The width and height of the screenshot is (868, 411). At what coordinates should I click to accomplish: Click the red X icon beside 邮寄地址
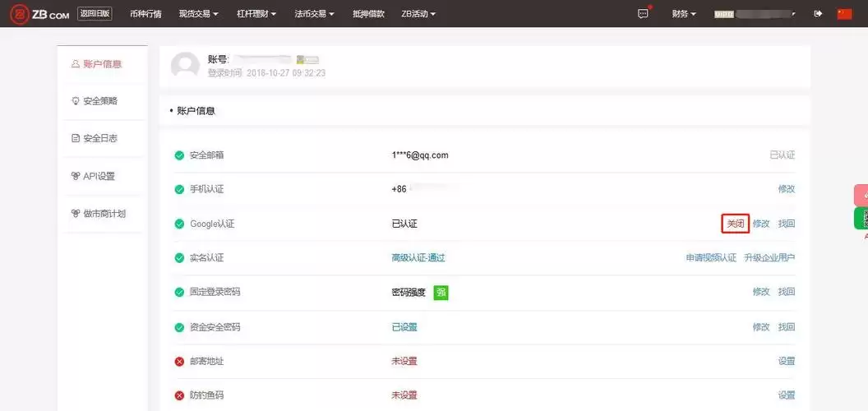point(179,361)
